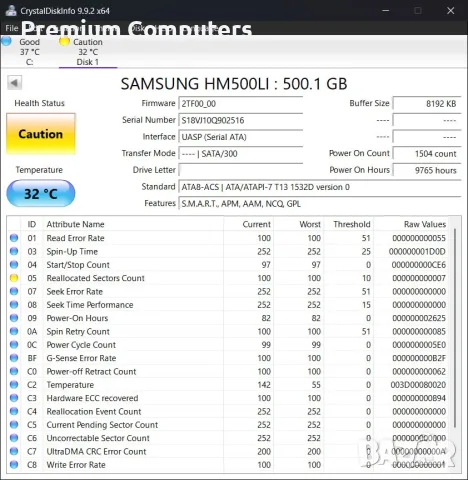Click the blue status icon for Seek Error Rate
The height and width of the screenshot is (480, 468).
click(14, 291)
